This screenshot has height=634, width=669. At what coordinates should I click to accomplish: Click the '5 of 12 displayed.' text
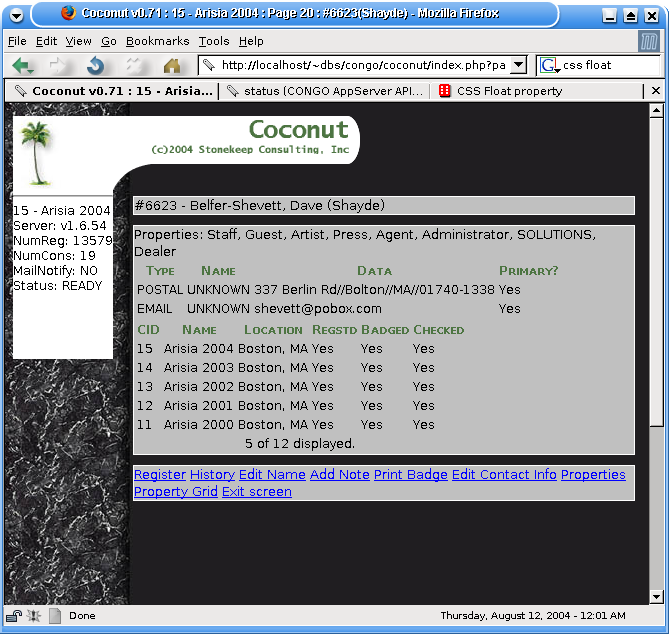(x=300, y=443)
